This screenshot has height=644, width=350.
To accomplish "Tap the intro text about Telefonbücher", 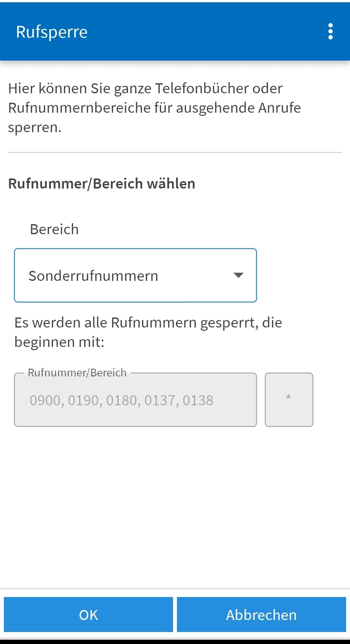I will [x=145, y=88].
